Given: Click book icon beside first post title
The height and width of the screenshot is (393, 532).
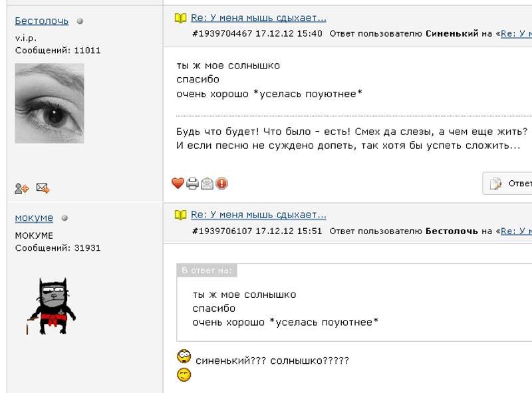Looking at the screenshot, I should [x=180, y=18].
